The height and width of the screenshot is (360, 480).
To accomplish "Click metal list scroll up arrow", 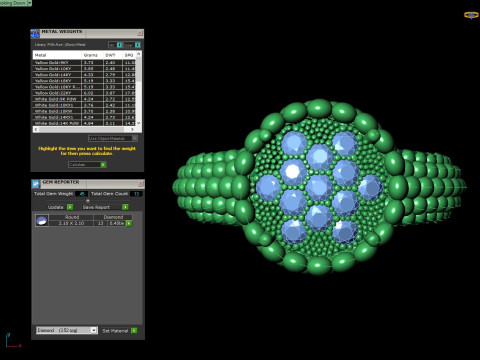I will point(139,54).
